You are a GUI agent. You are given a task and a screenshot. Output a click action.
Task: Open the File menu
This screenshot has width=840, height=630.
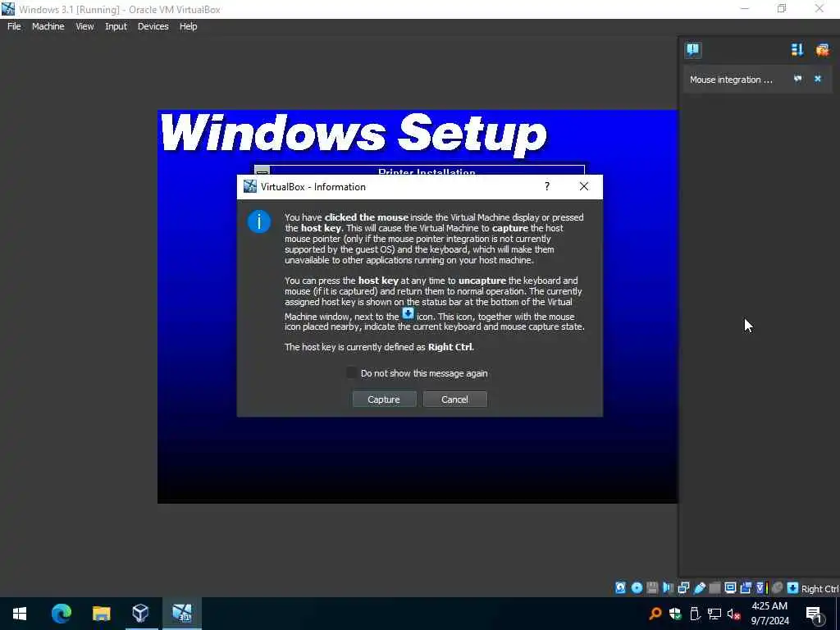(14, 26)
